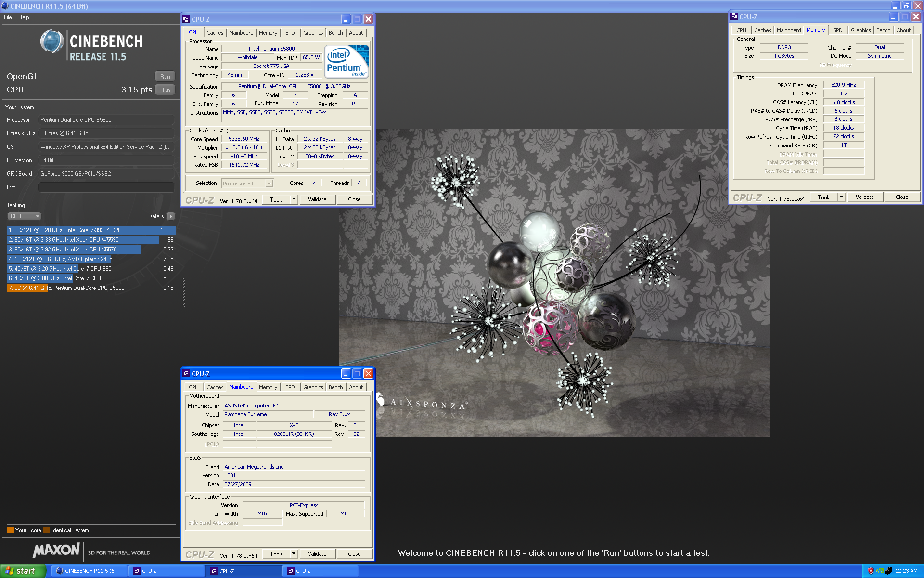Click the system tray clock 12:23 AM
924x578 pixels.
click(906, 571)
